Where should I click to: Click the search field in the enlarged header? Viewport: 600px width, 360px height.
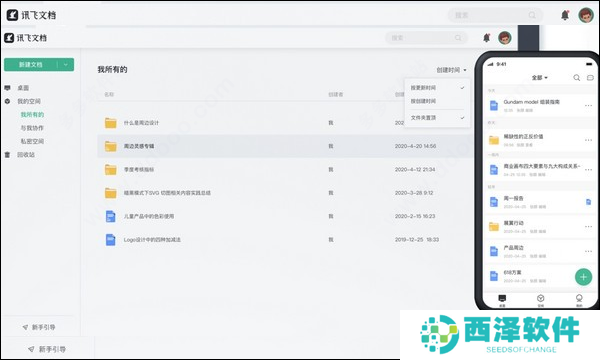click(495, 15)
